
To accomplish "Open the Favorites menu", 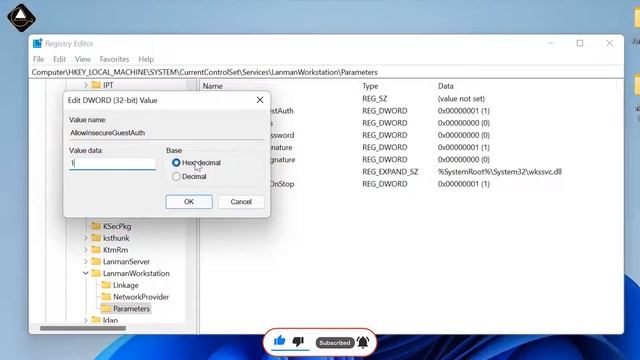I will 114,59.
